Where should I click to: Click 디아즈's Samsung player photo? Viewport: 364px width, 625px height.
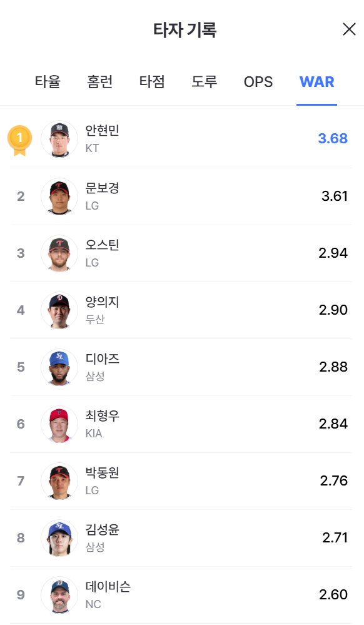tap(59, 367)
